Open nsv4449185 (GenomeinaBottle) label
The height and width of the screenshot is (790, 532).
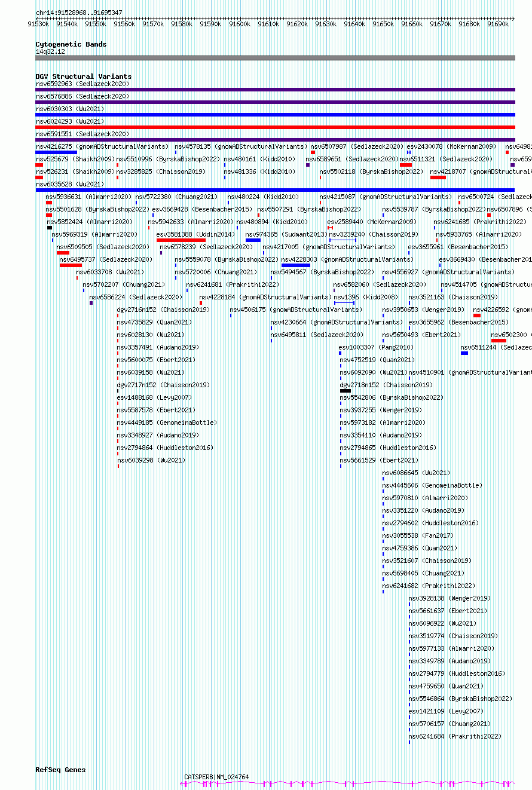[167, 422]
